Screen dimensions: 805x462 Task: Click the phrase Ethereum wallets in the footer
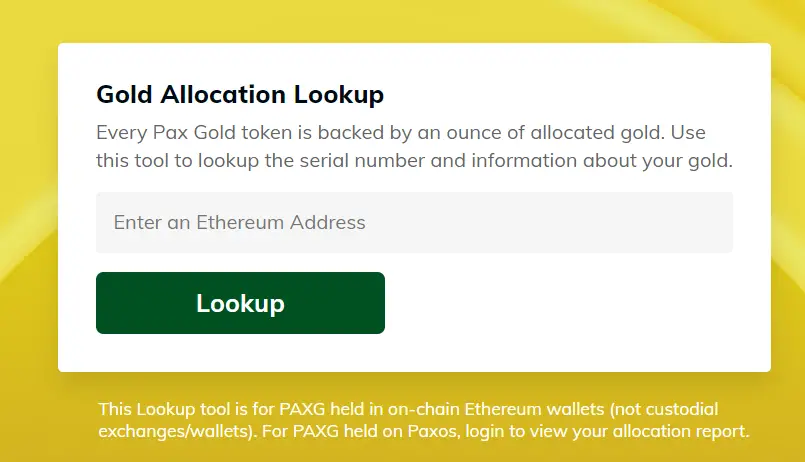[x=534, y=409]
